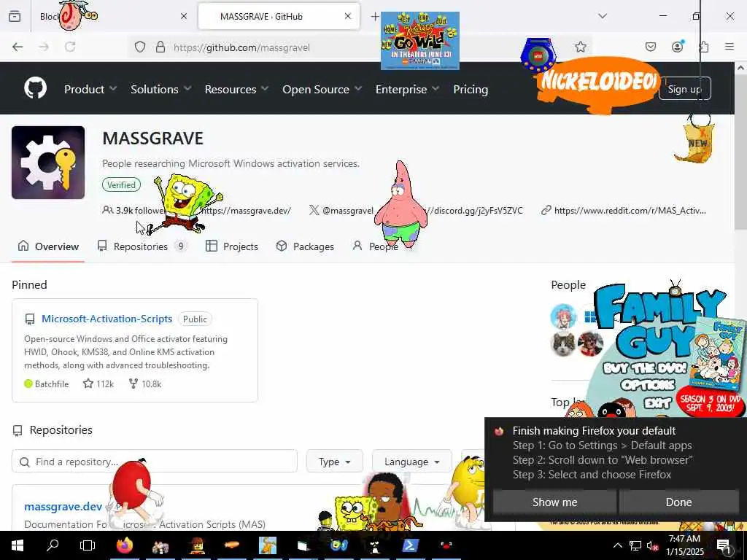The image size is (747, 560).
Task: Click the star count icon showing 112k
Action: (88, 384)
